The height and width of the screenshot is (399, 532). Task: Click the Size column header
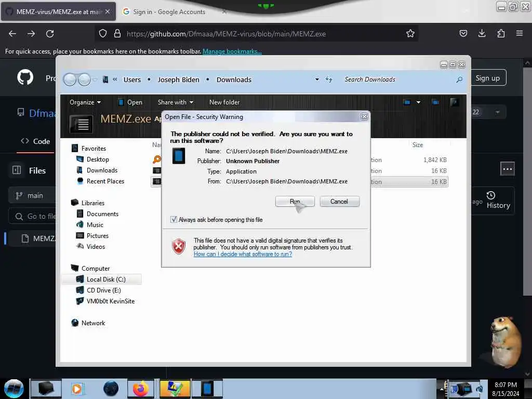tap(417, 145)
